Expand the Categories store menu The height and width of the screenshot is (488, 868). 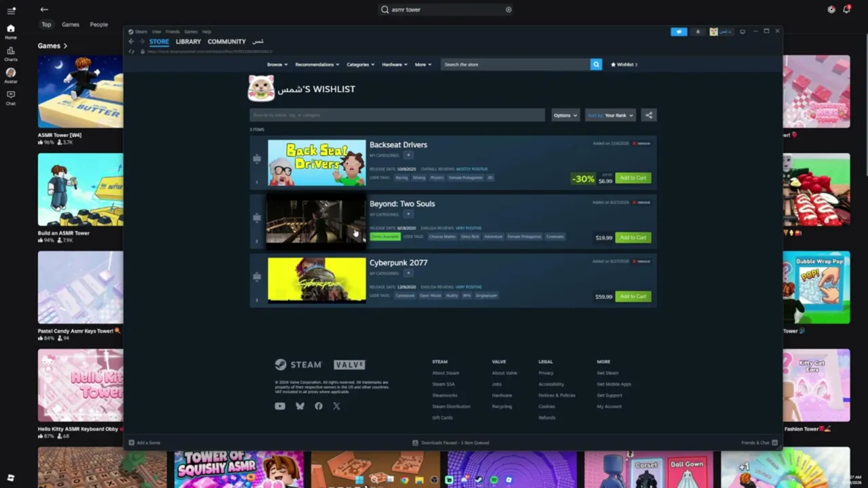pos(361,64)
